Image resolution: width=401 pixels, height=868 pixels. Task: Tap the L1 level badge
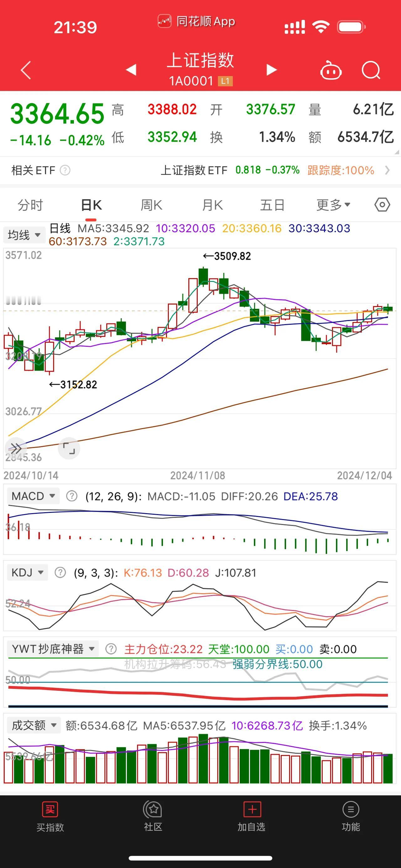(225, 81)
